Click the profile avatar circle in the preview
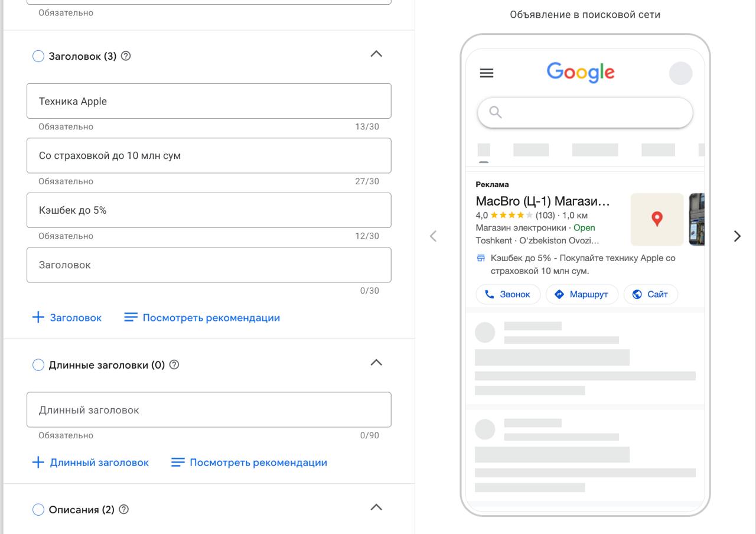 click(680, 73)
